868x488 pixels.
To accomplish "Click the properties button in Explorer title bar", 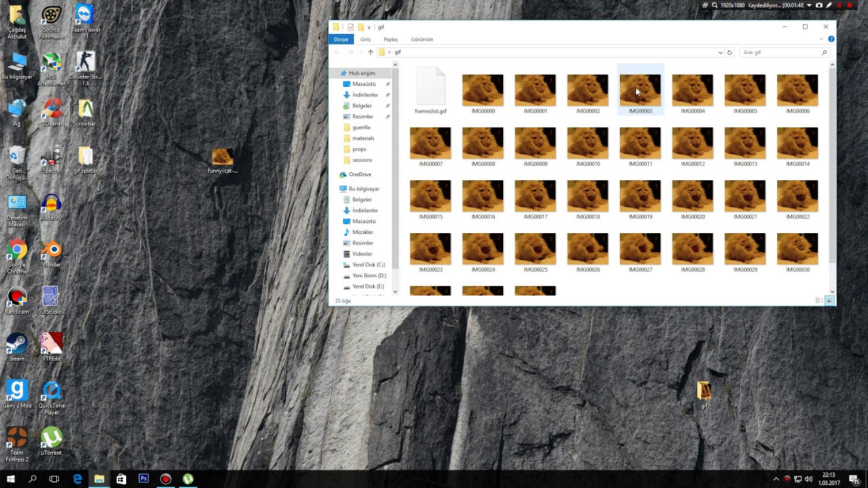I will pyautogui.click(x=351, y=27).
